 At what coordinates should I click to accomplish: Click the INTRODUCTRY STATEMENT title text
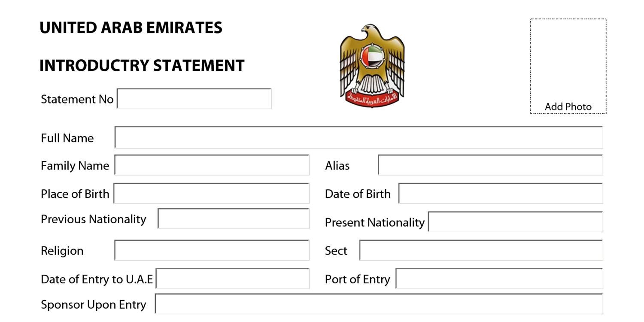(142, 66)
